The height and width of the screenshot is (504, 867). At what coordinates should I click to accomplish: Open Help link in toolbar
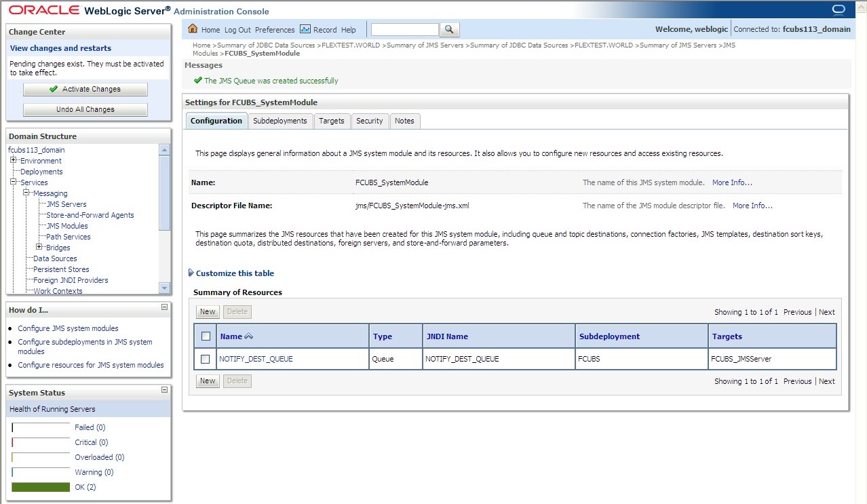tap(349, 30)
